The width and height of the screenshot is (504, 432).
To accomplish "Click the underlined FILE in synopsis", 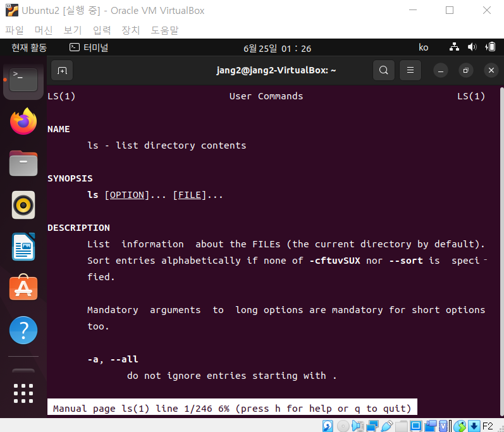I will click(x=190, y=195).
